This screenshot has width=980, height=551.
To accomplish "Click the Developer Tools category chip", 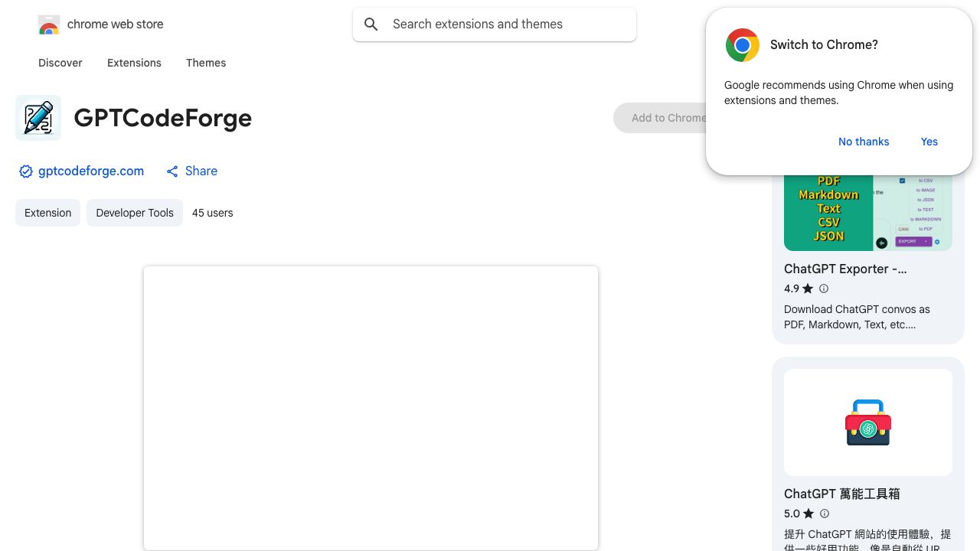I will tap(135, 213).
